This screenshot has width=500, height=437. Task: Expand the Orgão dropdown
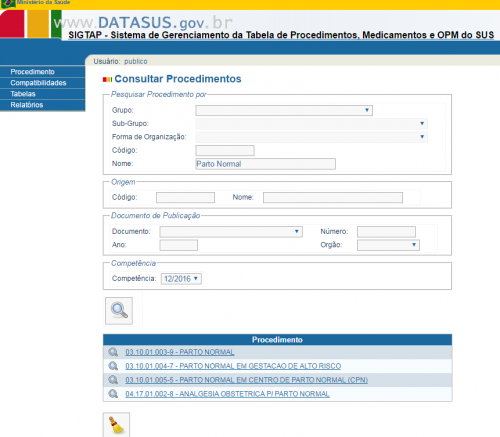click(x=388, y=245)
